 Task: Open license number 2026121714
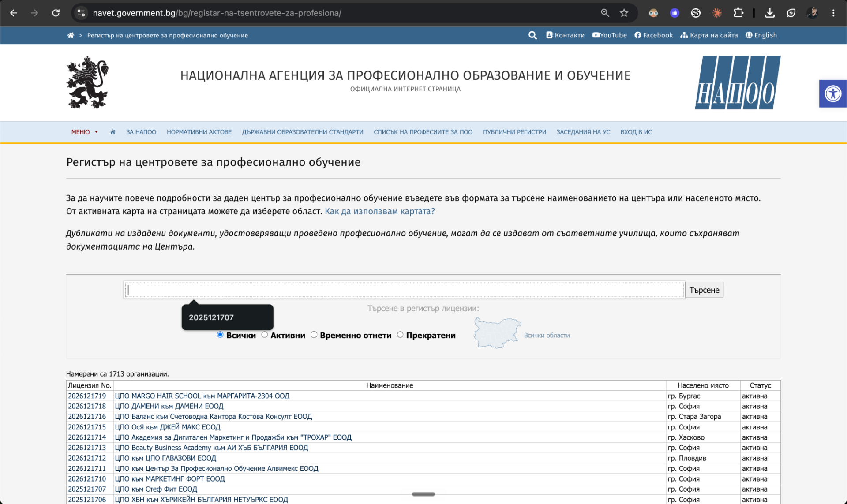point(87,437)
